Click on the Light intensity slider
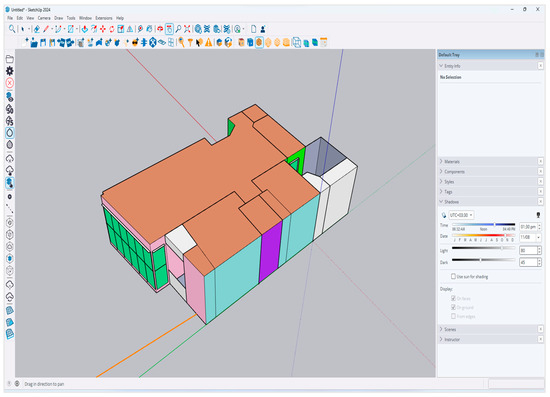Viewport: 550px width, 397px height. [483, 248]
